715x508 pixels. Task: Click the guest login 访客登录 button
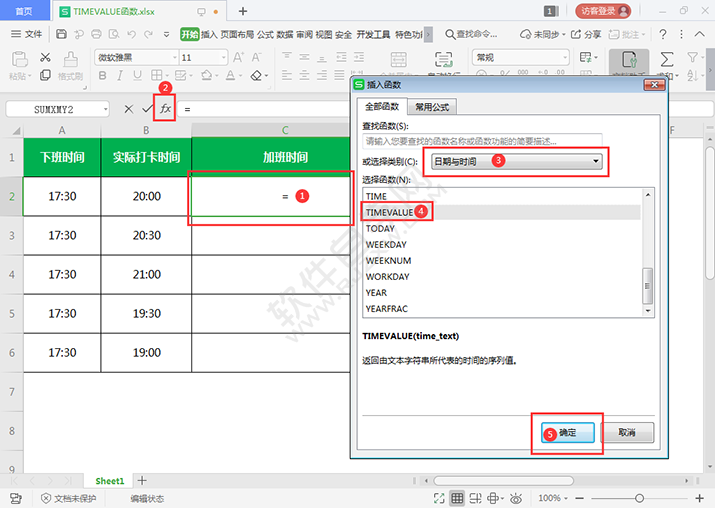(603, 11)
